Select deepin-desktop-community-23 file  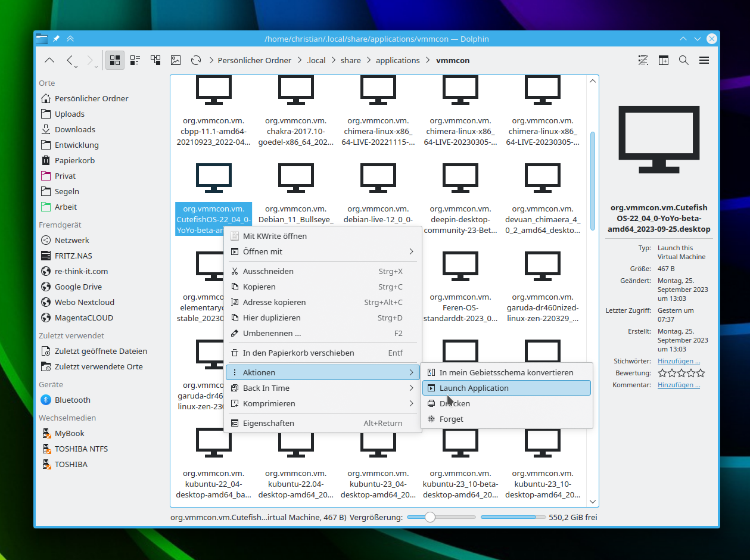[x=460, y=198]
